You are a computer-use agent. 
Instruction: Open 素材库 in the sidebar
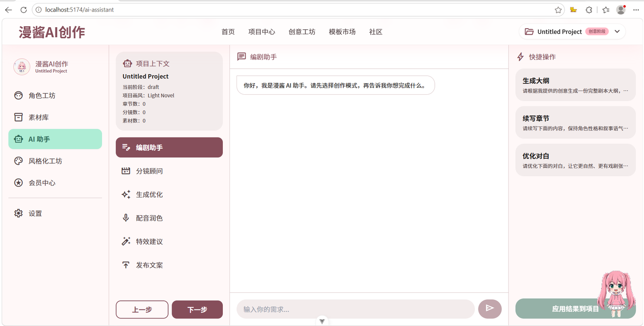pyautogui.click(x=55, y=117)
